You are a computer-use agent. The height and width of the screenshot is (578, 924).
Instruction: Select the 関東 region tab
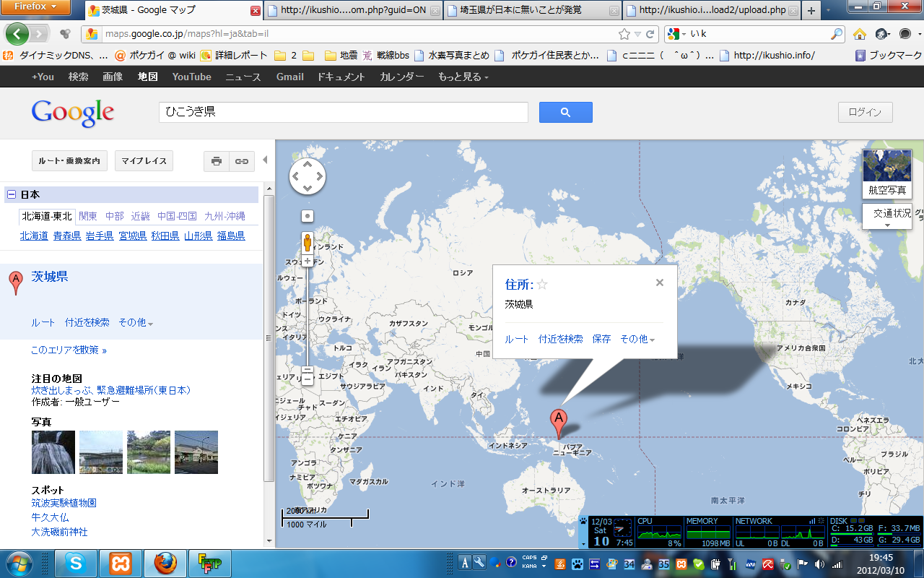(88, 216)
